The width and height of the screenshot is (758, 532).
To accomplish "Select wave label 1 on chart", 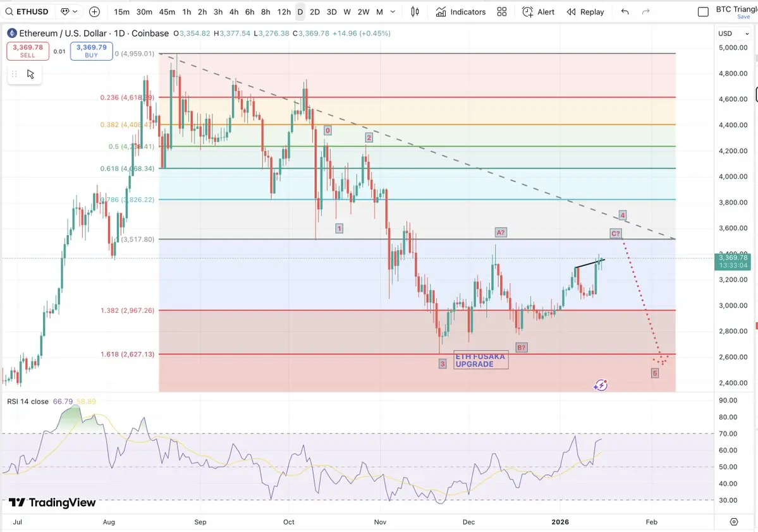I will tap(339, 228).
